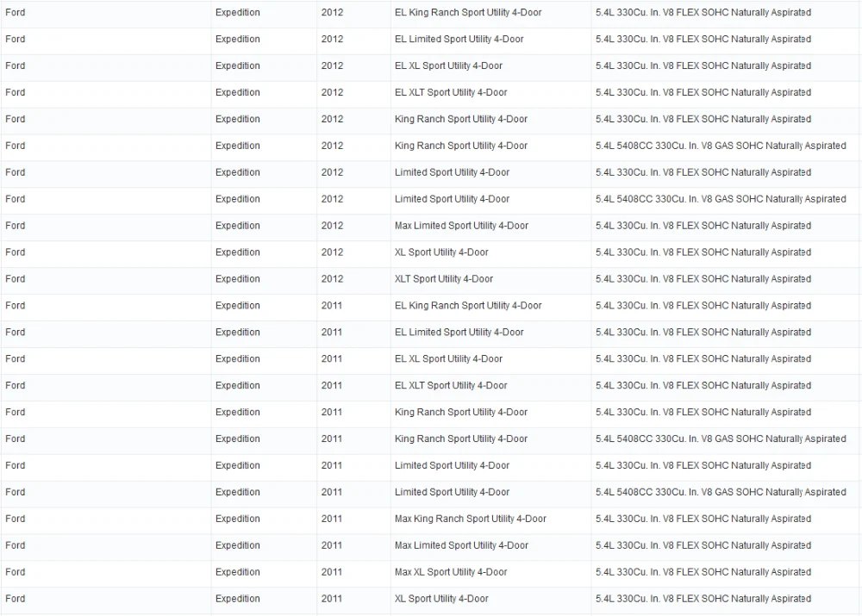The image size is (862, 616).
Task: Click the 5408CC GAS engine cell for 2011 Limited
Action: click(x=721, y=492)
